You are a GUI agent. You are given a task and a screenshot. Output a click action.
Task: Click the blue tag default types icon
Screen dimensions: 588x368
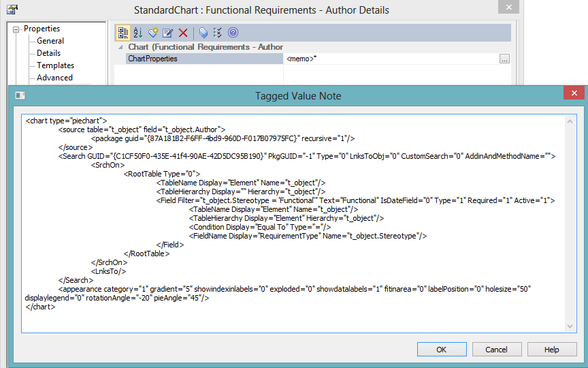(203, 33)
